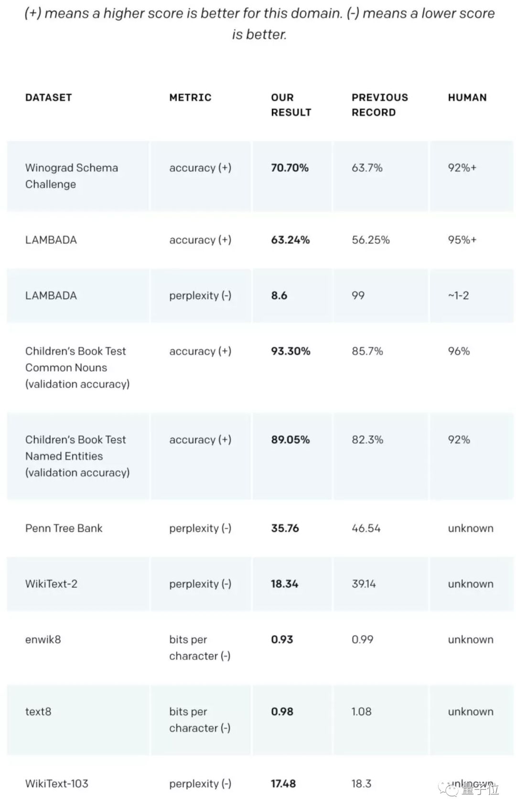516x812 pixels.
Task: Click the 89.05% accuracy result
Action: tap(290, 440)
